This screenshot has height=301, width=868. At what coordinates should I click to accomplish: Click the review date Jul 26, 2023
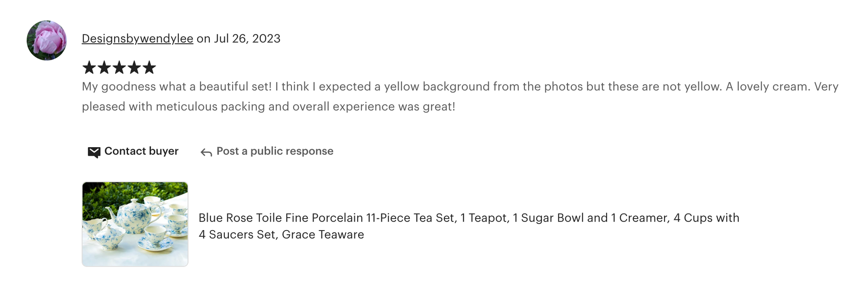247,39
